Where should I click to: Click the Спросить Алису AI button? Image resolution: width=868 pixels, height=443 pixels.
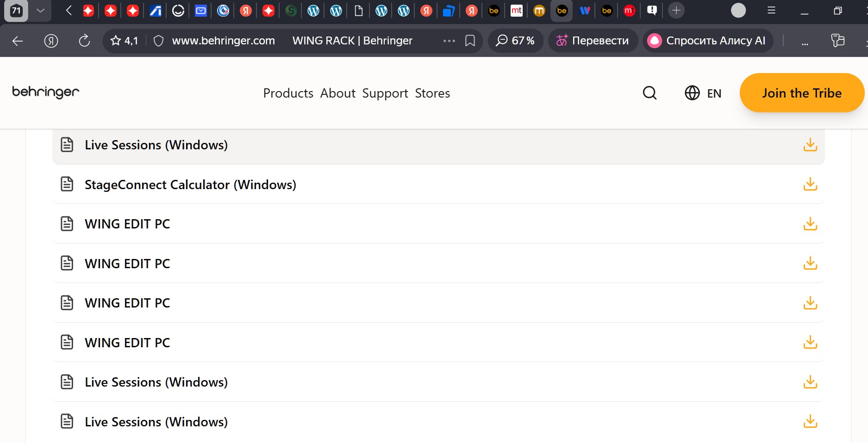click(x=707, y=41)
